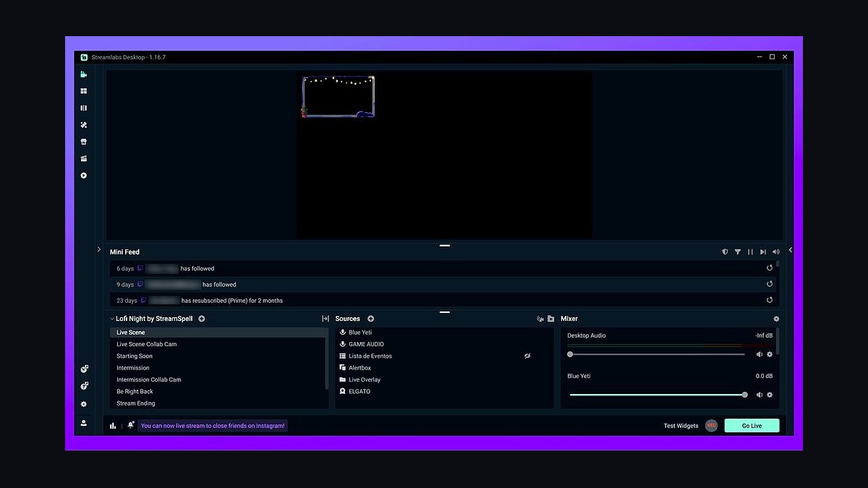
Task: Click the mixer panel scrollbar
Action: [x=779, y=340]
